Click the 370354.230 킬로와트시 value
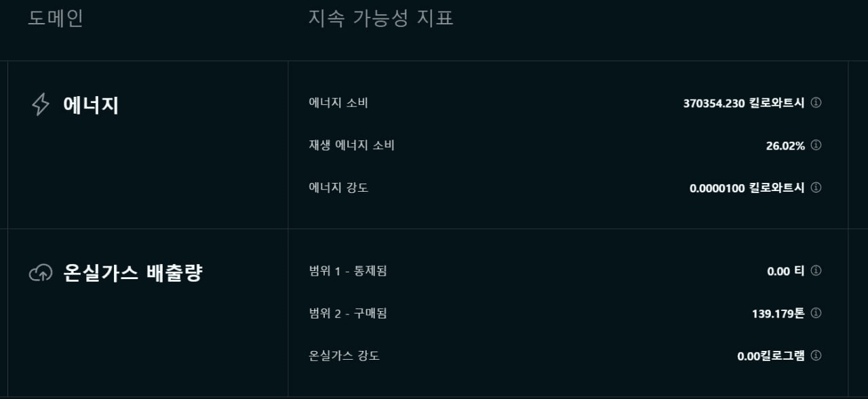The image size is (868, 399). pyautogui.click(x=744, y=103)
